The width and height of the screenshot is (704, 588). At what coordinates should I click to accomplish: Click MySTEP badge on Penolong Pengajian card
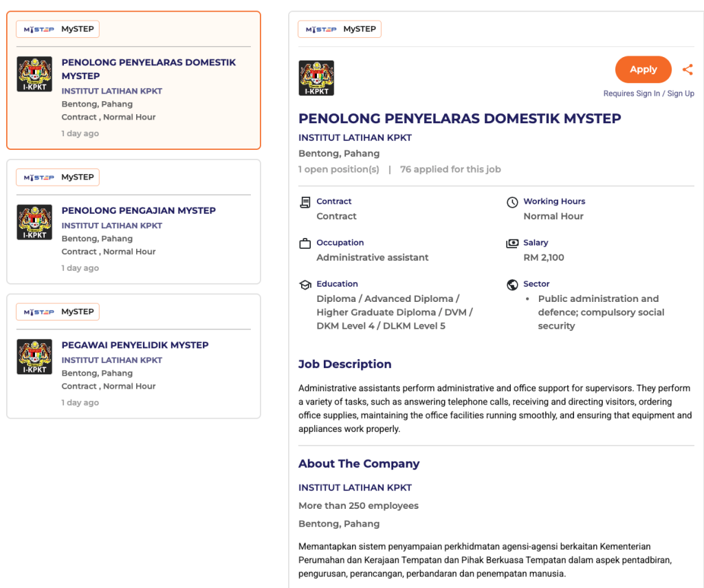click(58, 177)
